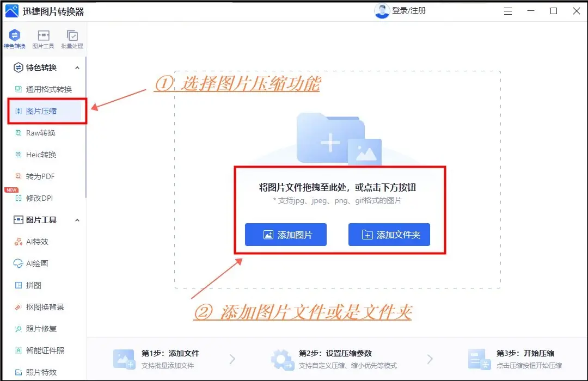Open 智能证件照 tool label
Viewport: 588px width, 381px height.
pos(45,351)
